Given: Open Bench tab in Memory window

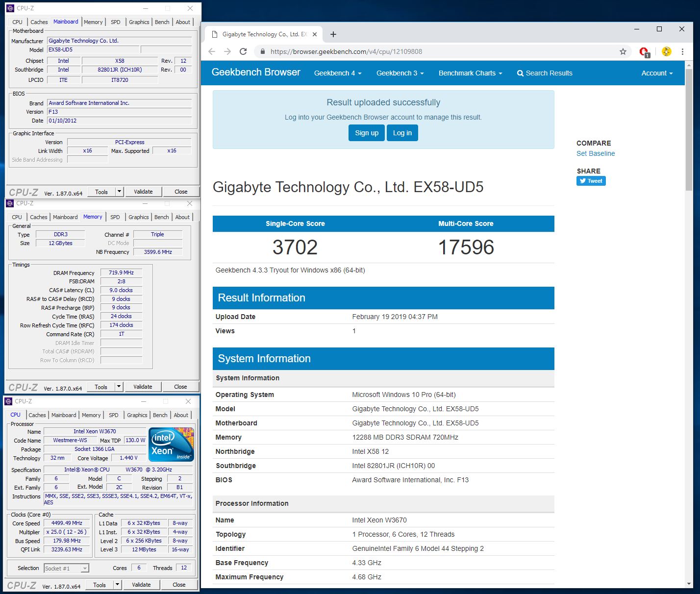Looking at the screenshot, I should (x=162, y=217).
